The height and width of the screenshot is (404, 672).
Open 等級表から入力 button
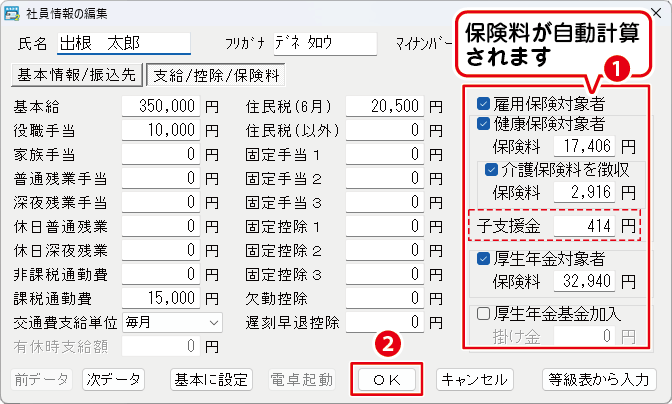tap(600, 379)
